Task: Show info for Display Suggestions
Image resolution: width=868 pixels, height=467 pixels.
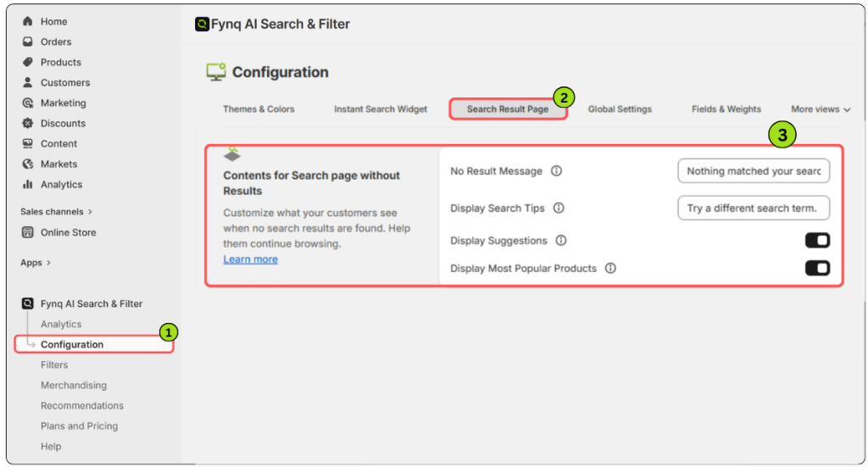Action: pos(561,240)
